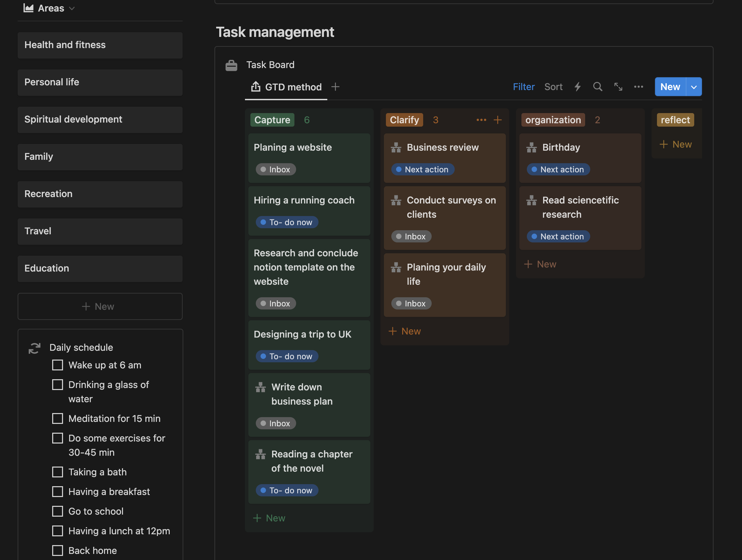Image resolution: width=742 pixels, height=560 pixels.
Task: Click the Birthday card hierarchy icon
Action: coord(532,148)
